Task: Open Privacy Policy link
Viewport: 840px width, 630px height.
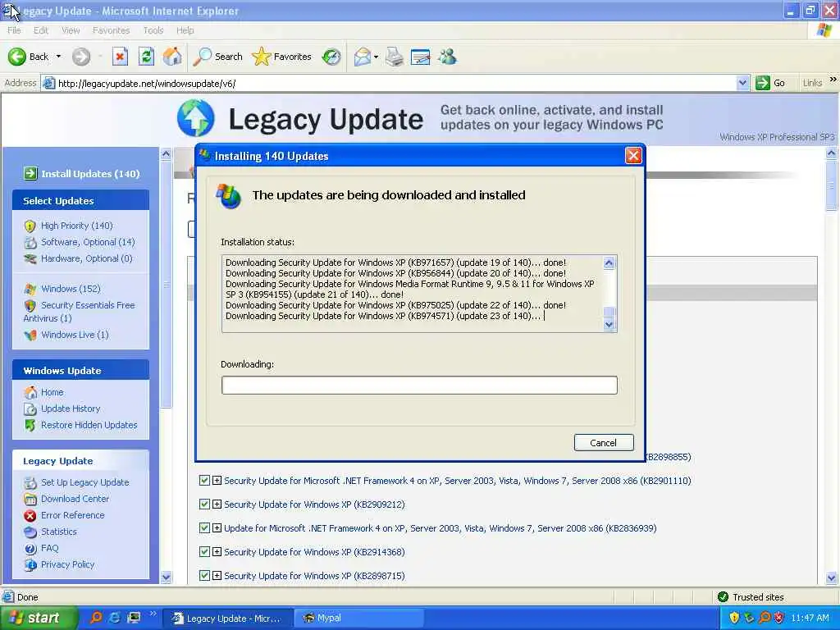Action: 67,564
